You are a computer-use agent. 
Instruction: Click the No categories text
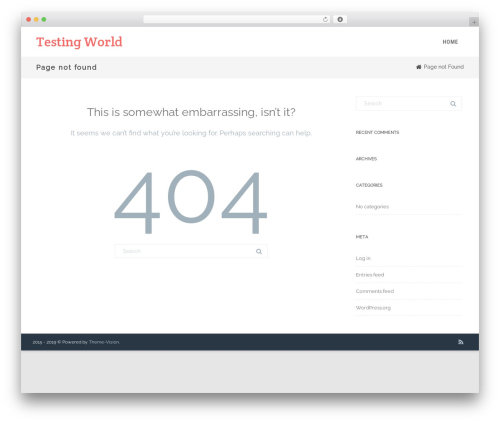click(372, 207)
